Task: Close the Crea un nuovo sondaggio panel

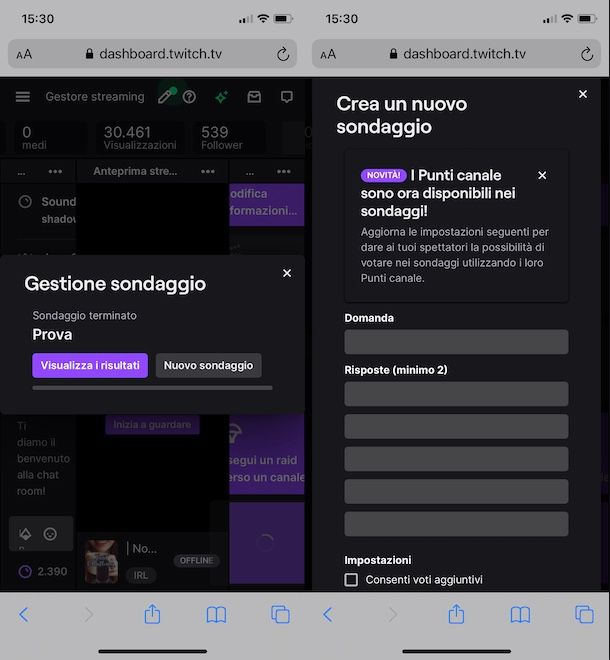Action: (583, 94)
